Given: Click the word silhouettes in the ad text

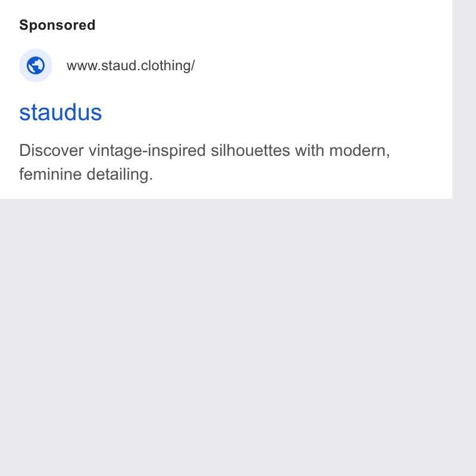Looking at the screenshot, I should [x=250, y=151].
